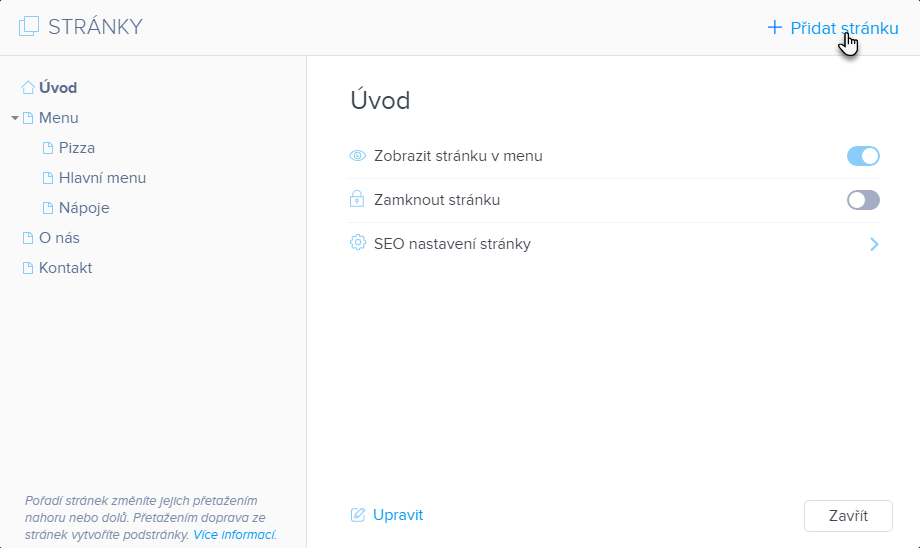Click the page icon next to Pizza
This screenshot has height=548, width=920.
48,148
